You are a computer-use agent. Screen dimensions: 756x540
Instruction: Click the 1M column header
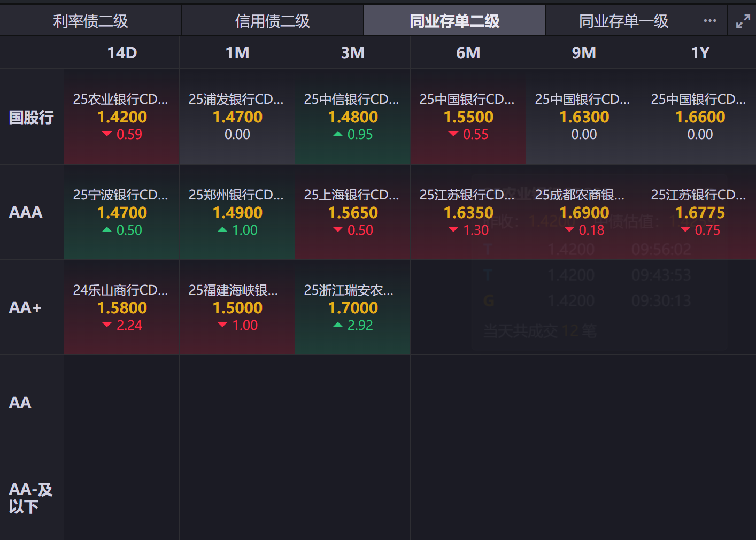[237, 53]
